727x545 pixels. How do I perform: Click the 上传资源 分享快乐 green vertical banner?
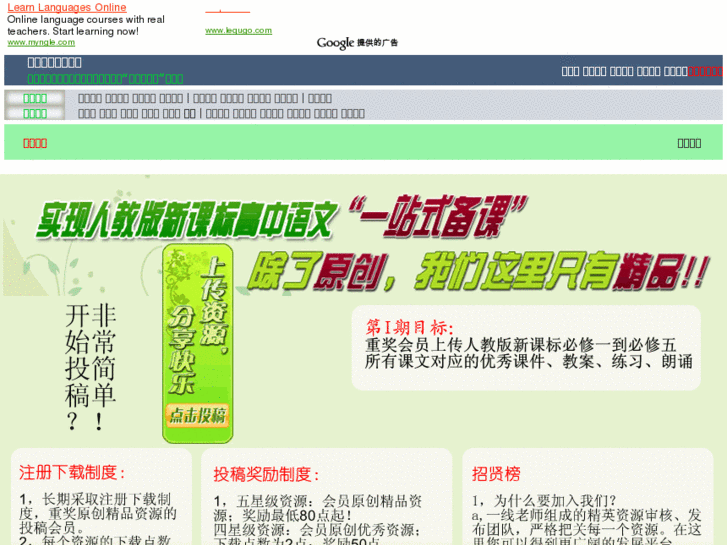tap(198, 343)
